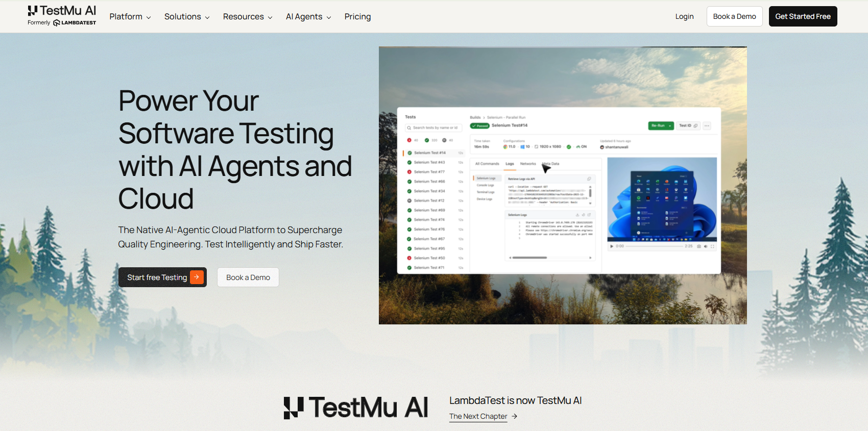
Task: Select Selenium Test #14 in the tests list
Action: 434,153
